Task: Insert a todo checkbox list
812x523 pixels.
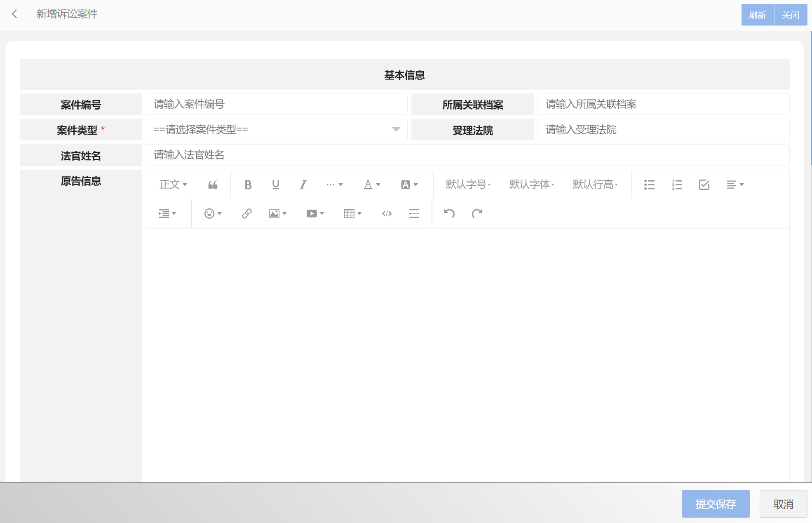Action: (704, 184)
